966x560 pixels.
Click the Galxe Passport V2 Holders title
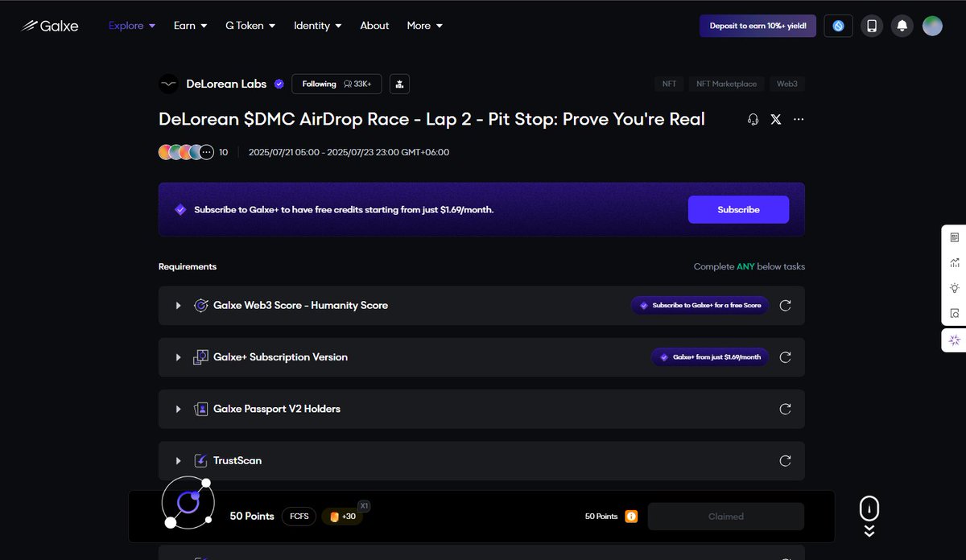pos(277,409)
